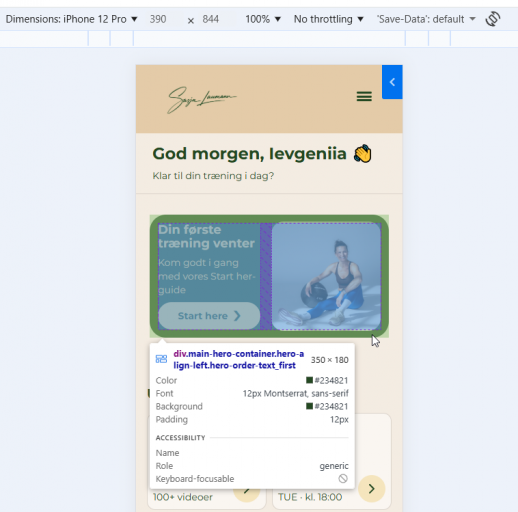Click the div.main-hero-container selector text

tap(239, 359)
